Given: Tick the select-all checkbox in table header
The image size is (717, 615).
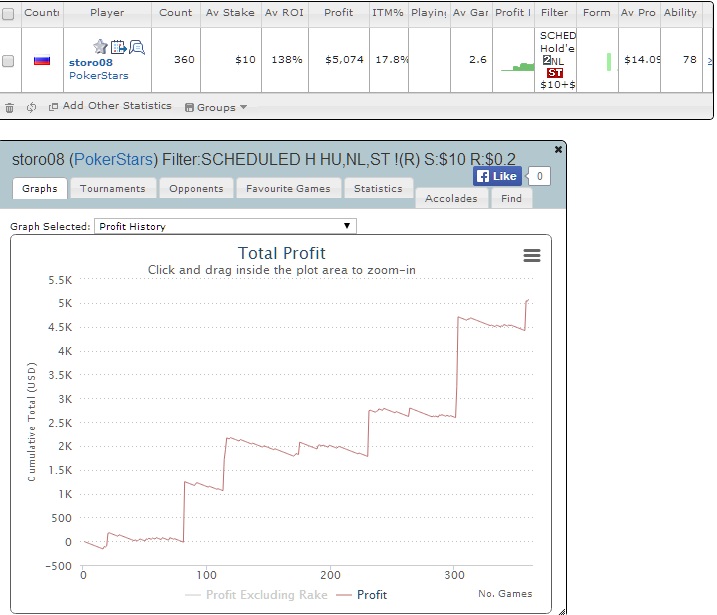Looking at the screenshot, I should coord(8,14).
